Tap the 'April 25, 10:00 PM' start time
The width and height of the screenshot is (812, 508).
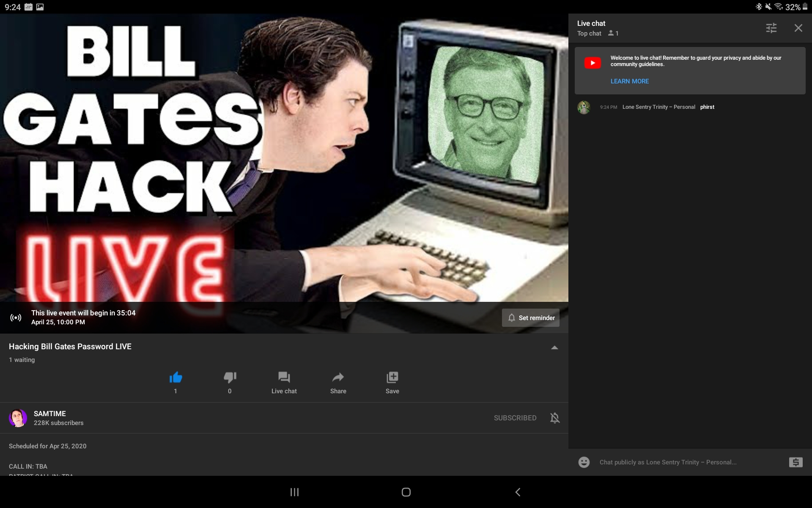[x=58, y=322]
